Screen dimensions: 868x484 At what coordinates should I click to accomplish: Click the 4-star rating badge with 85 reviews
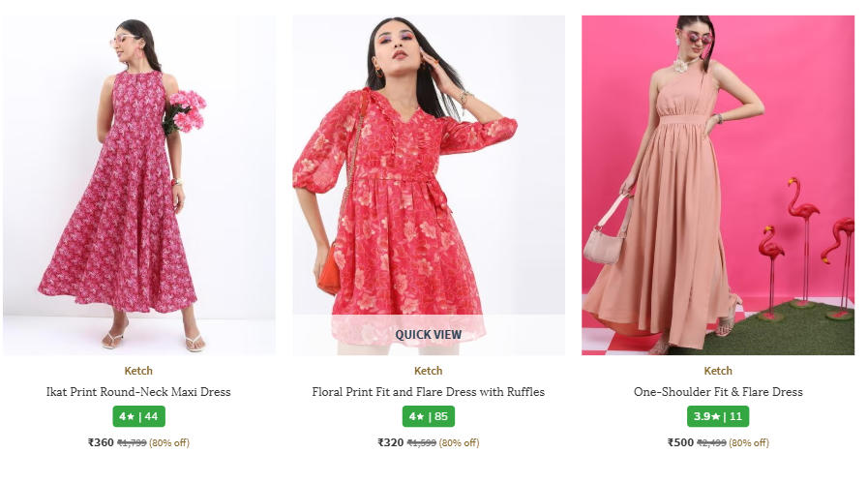(x=428, y=416)
